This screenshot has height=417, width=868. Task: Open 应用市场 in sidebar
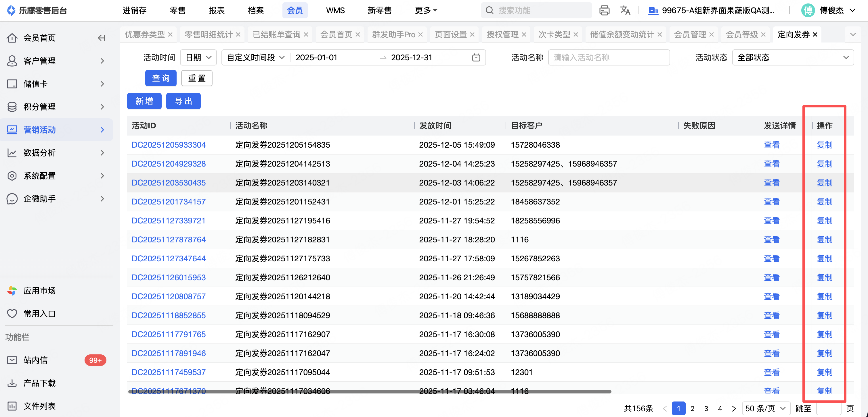(x=39, y=290)
